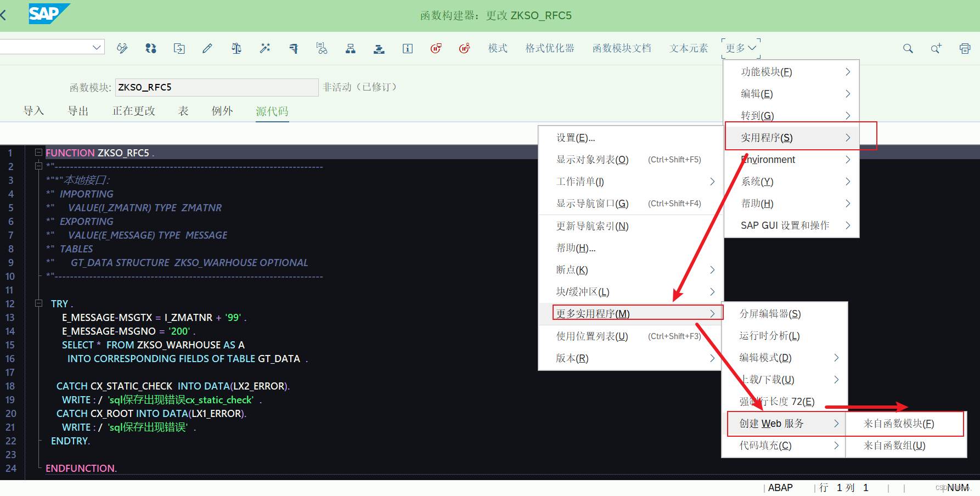This screenshot has height=496, width=980.
Task: Expand 编辑(E) submenu
Action: [x=791, y=94]
